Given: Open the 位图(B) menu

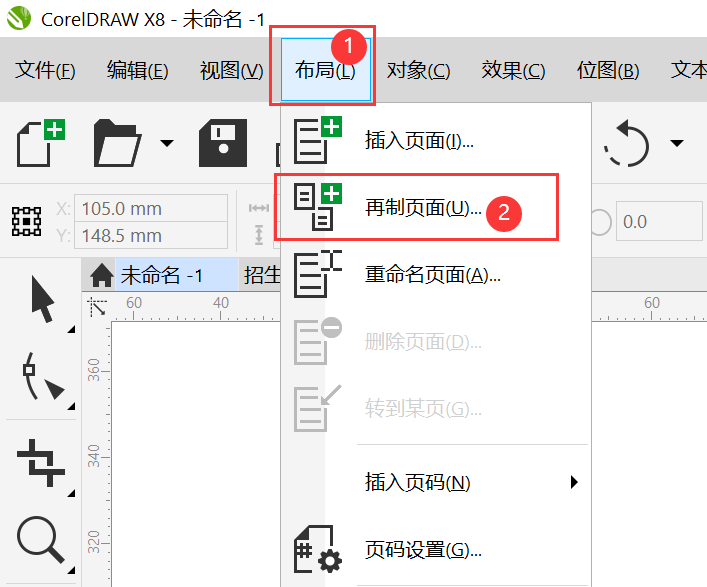Looking at the screenshot, I should pyautogui.click(x=608, y=70).
